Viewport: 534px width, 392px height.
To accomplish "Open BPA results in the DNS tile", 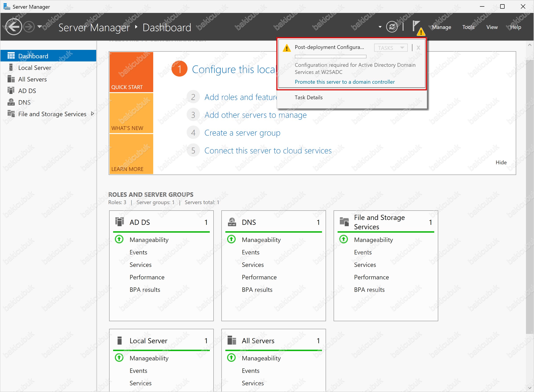I will point(257,289).
